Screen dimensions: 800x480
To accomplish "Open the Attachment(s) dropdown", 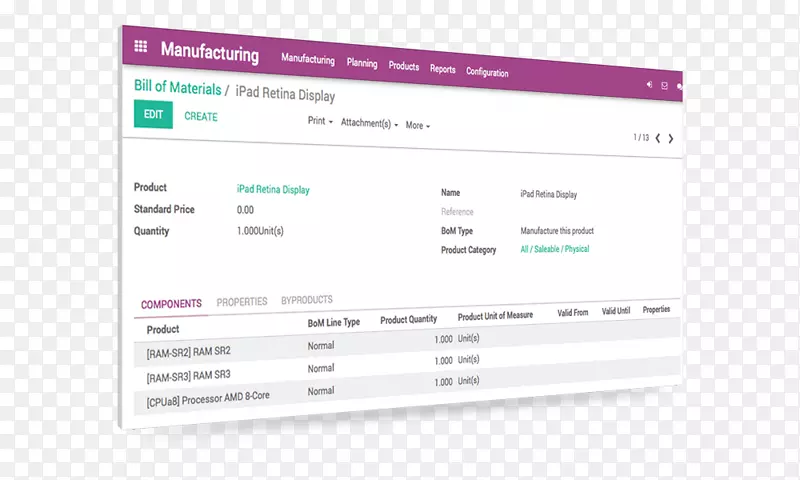I will (369, 123).
